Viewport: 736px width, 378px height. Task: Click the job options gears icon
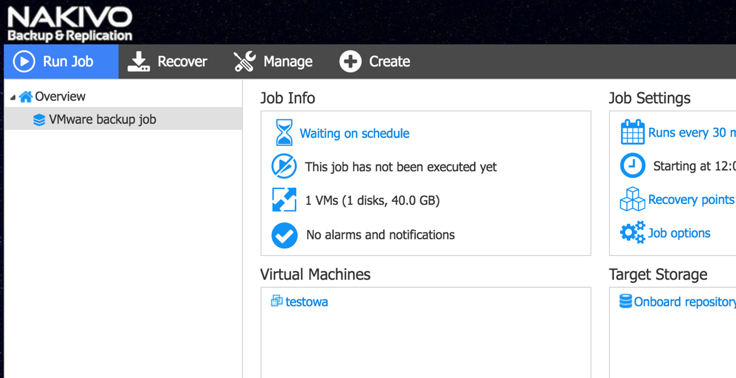633,233
